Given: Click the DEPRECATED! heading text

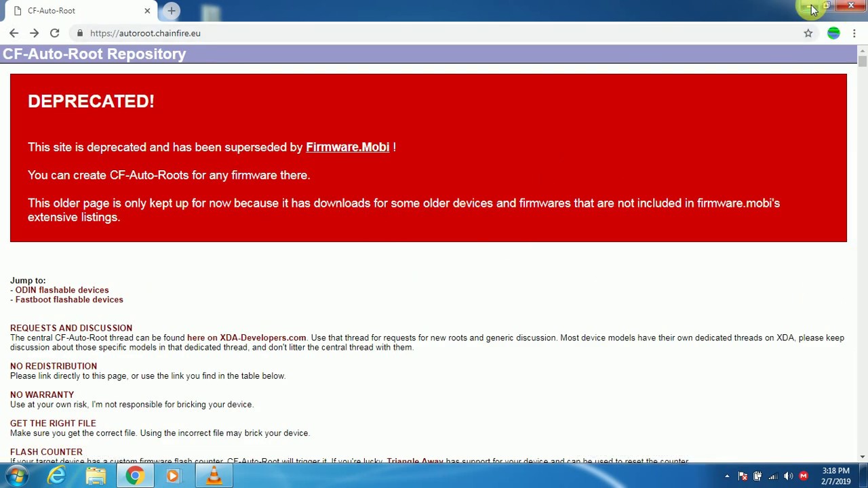Looking at the screenshot, I should coord(91,101).
